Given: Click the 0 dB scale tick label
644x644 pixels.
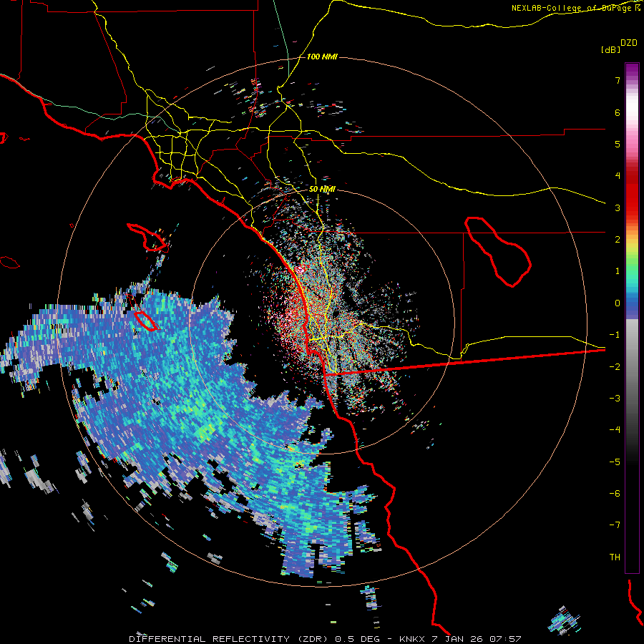Looking at the screenshot, I should 618,303.
